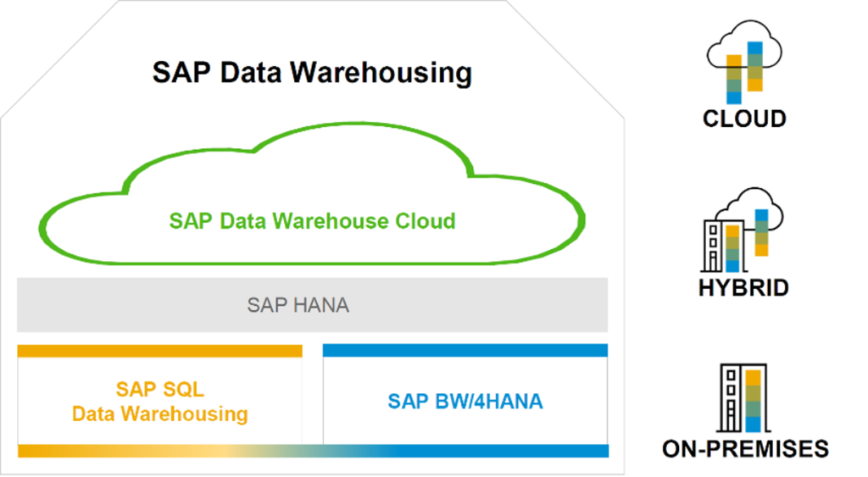868x477 pixels.
Task: Click the blue bar above SAP BW/4HANA
Action: [465, 350]
